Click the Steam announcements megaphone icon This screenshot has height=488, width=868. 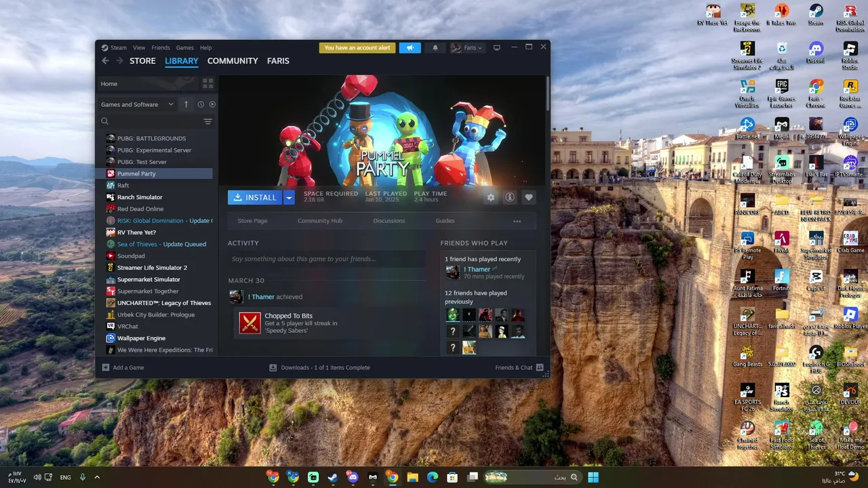[x=410, y=47]
